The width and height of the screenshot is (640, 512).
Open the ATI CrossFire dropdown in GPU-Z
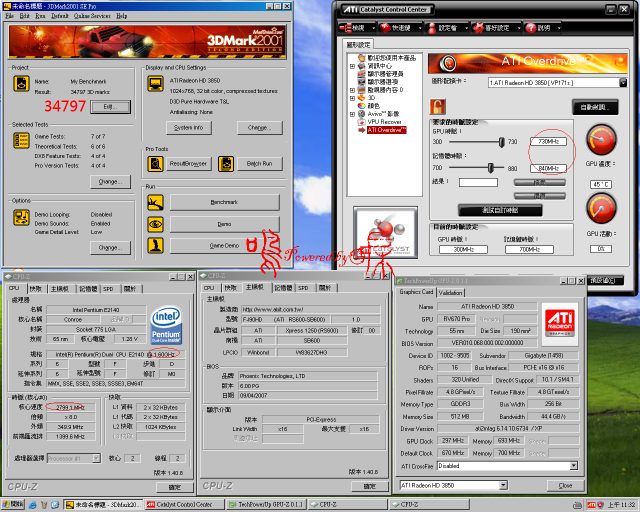tap(573, 466)
